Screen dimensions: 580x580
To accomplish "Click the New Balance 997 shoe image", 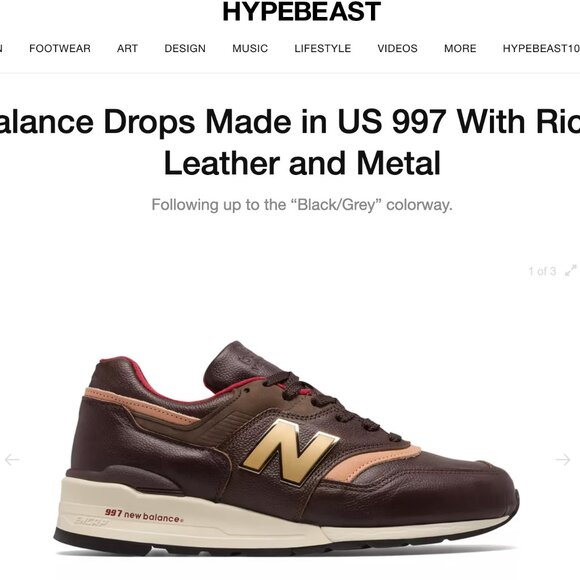I will pyautogui.click(x=287, y=448).
